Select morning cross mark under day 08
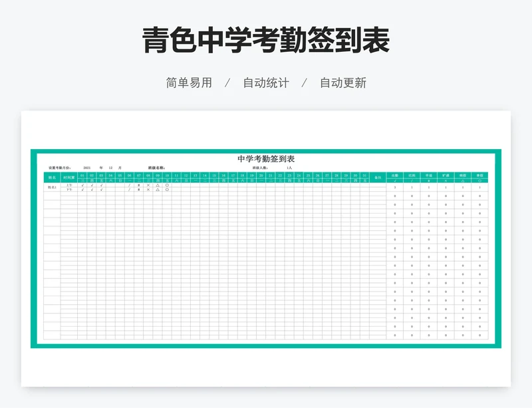This screenshot has width=532, height=408. (148, 185)
